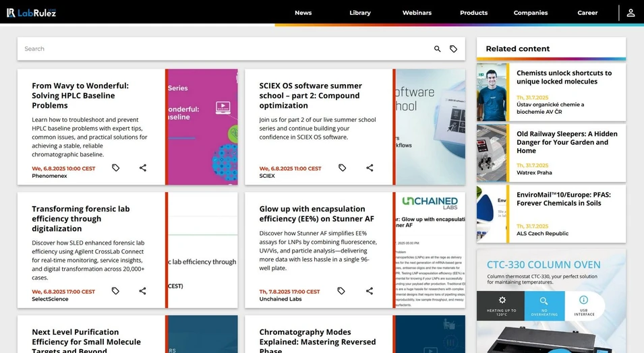The image size is (644, 353).
Task: Open the tag filter in search bar
Action: pos(453,49)
